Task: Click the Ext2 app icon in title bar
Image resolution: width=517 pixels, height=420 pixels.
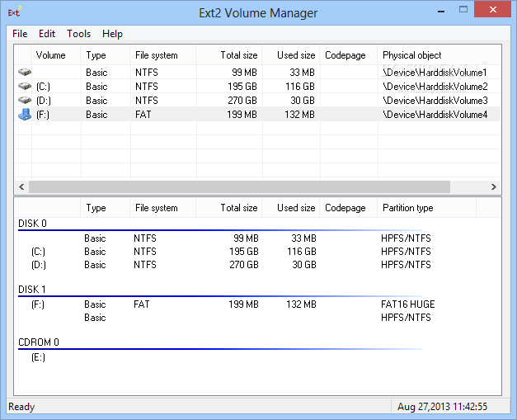Action: [x=14, y=12]
